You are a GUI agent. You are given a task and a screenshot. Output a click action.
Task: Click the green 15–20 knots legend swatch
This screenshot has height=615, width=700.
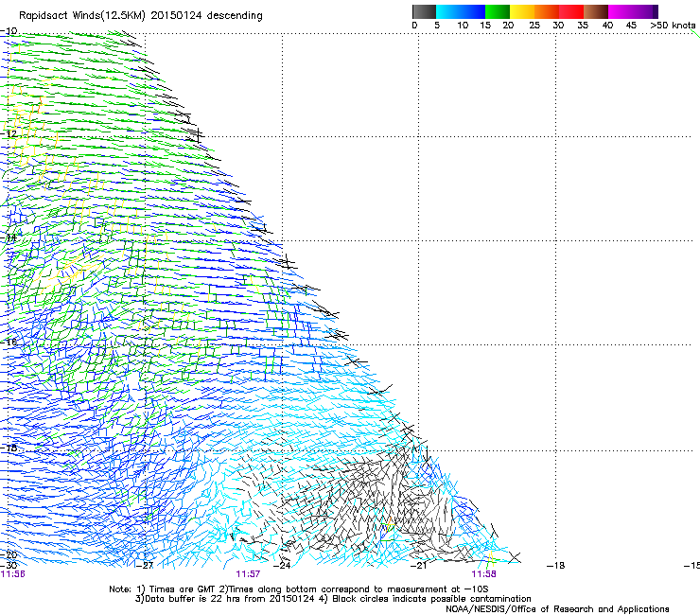pos(498,11)
